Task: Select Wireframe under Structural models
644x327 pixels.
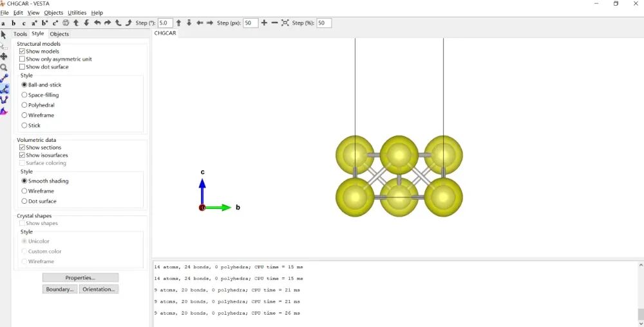Action: pos(24,115)
